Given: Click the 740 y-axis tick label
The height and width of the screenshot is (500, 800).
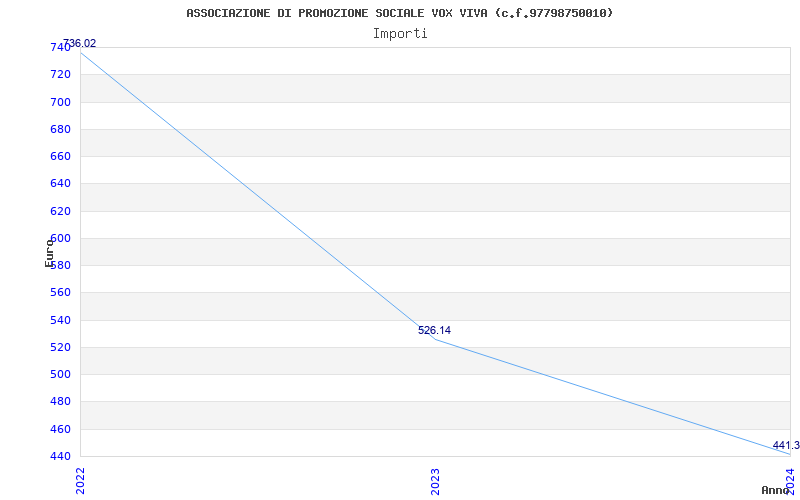Looking at the screenshot, I should click(60, 47).
